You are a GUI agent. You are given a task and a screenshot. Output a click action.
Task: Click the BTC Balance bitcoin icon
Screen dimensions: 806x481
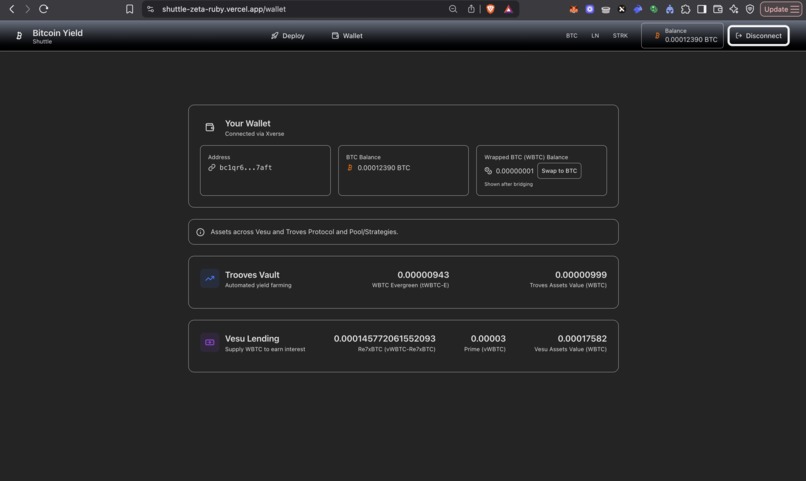(x=350, y=168)
